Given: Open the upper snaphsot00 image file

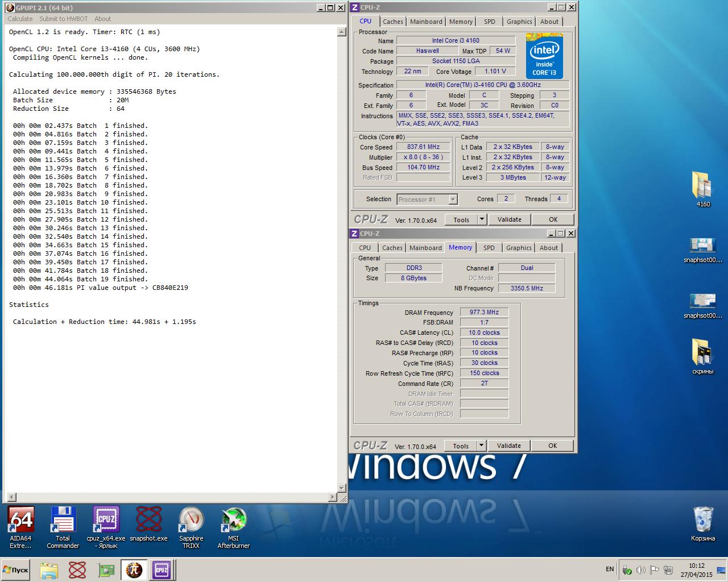Looking at the screenshot, I should 703,250.
